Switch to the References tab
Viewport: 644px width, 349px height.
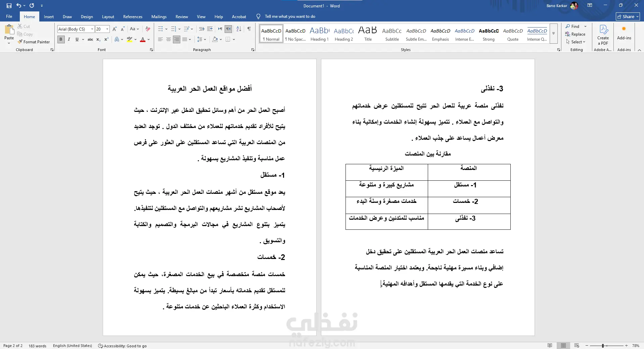(x=133, y=17)
